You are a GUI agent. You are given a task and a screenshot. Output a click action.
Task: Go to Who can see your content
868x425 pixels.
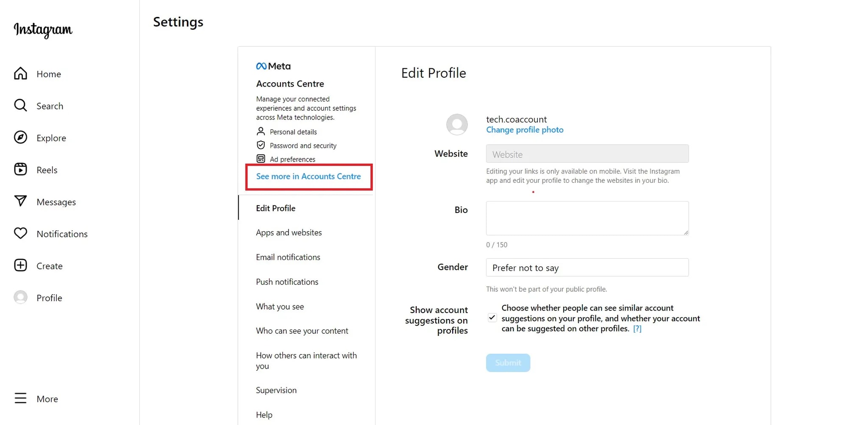click(302, 331)
